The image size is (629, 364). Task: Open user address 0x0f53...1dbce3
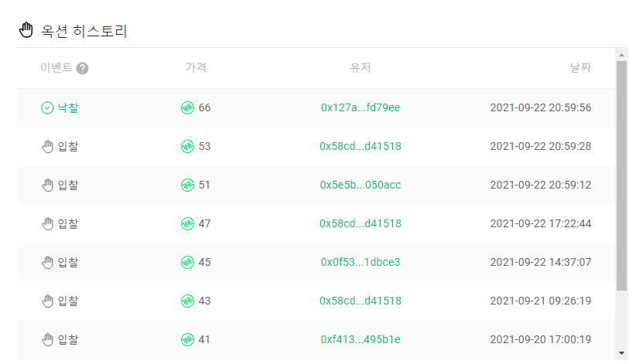(361, 262)
